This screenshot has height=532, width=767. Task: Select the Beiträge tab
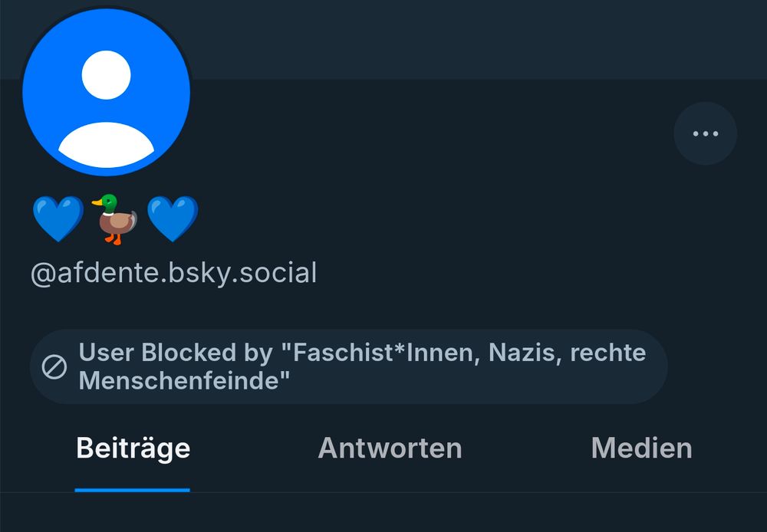coord(132,448)
